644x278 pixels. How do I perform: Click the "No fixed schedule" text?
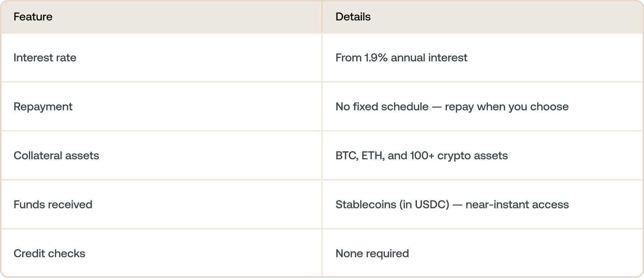[x=382, y=107]
